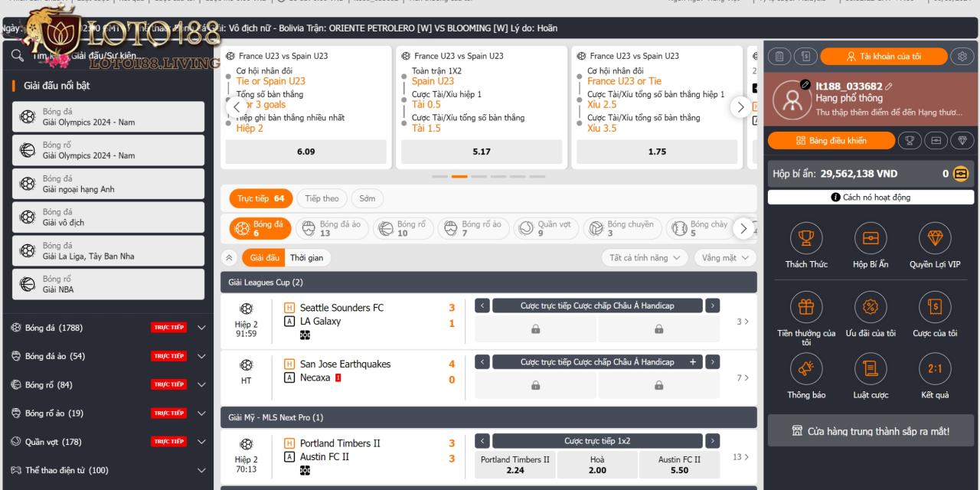This screenshot has height=490, width=980.
Task: Open the Hộp Bí Ẩn chest icon
Action: click(x=870, y=239)
